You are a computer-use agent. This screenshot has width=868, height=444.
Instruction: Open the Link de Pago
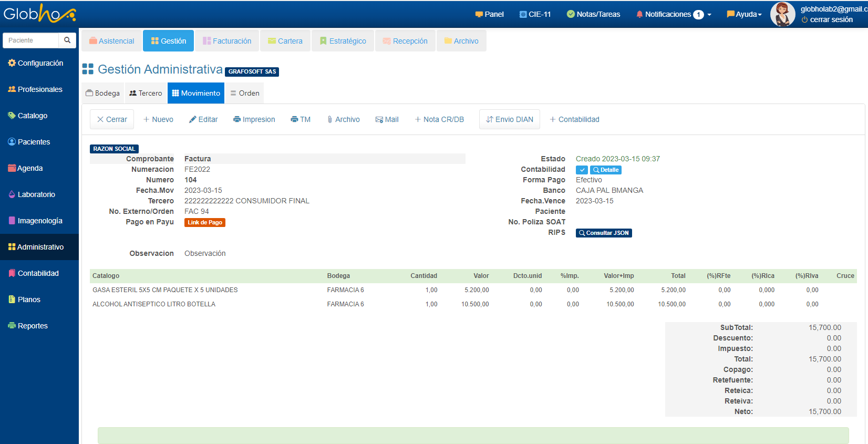point(204,222)
